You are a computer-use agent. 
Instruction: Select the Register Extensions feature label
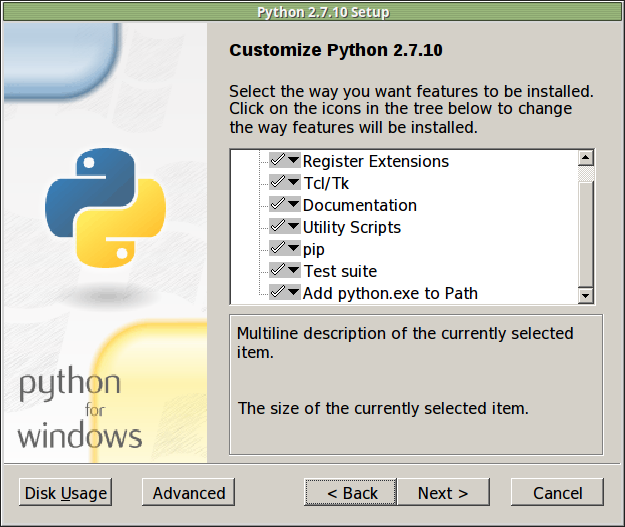click(x=375, y=161)
